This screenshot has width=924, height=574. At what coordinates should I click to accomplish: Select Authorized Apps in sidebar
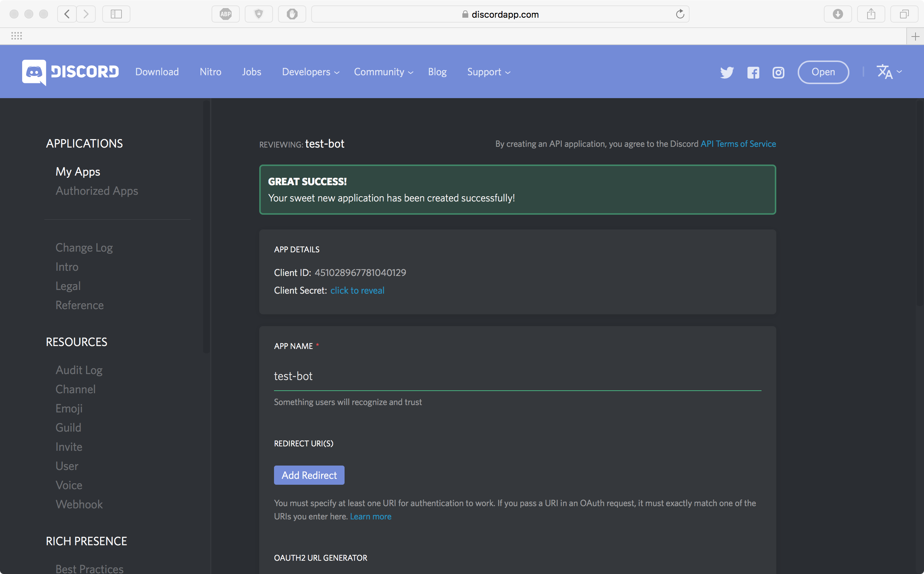tap(97, 191)
